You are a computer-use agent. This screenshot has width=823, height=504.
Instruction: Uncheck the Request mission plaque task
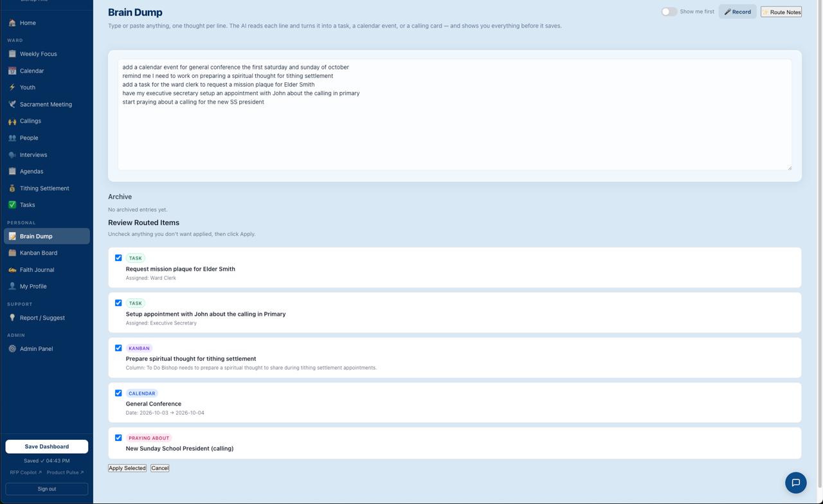tap(118, 258)
